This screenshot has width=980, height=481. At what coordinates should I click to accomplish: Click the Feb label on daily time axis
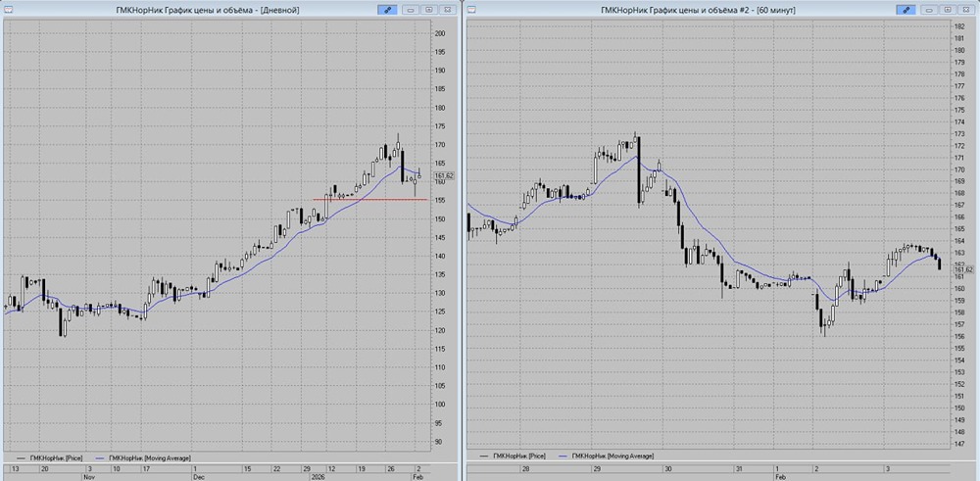coord(417,475)
